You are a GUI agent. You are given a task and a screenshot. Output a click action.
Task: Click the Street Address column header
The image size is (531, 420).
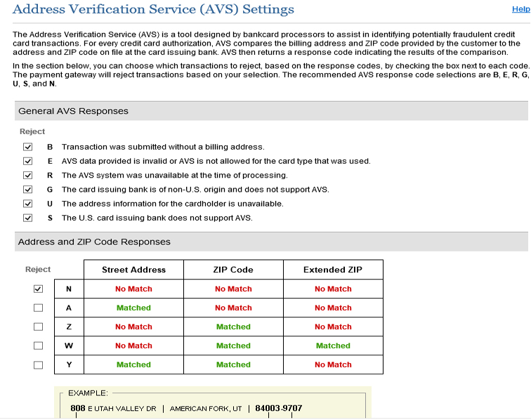pyautogui.click(x=133, y=270)
